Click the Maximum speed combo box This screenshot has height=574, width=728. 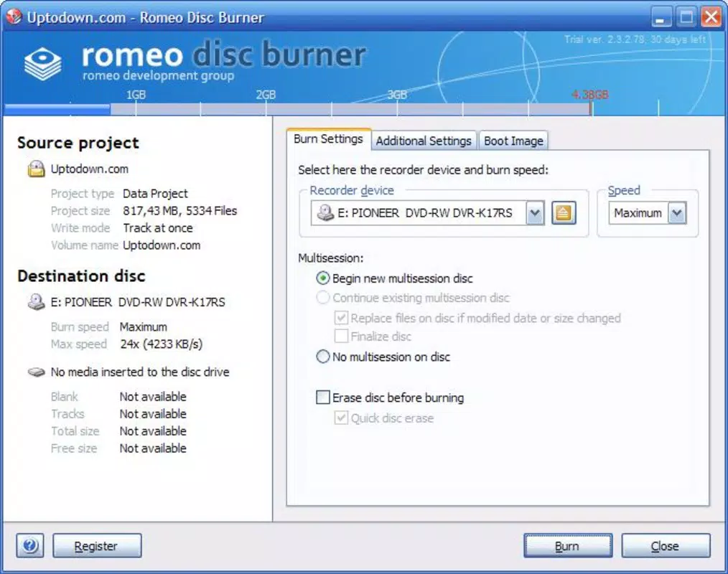click(x=647, y=213)
